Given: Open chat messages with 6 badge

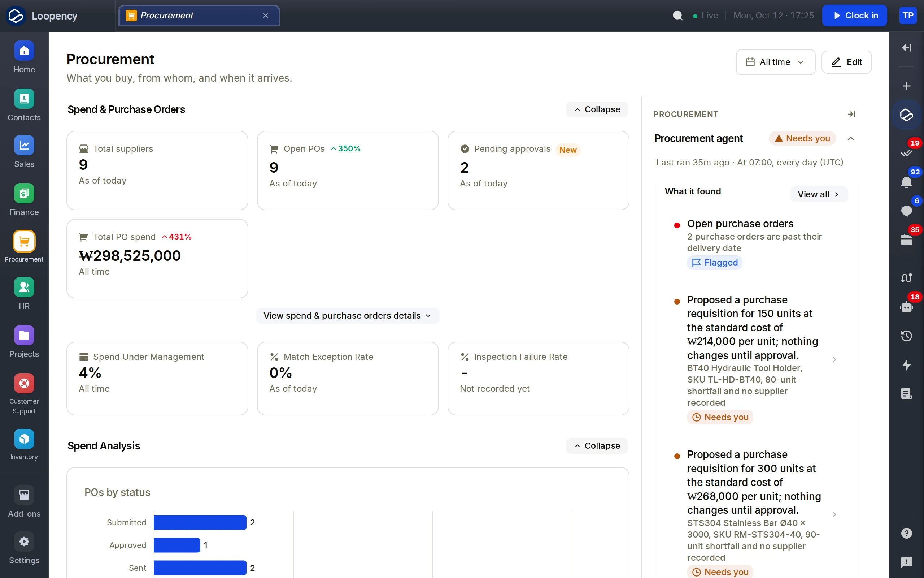Looking at the screenshot, I should [906, 211].
